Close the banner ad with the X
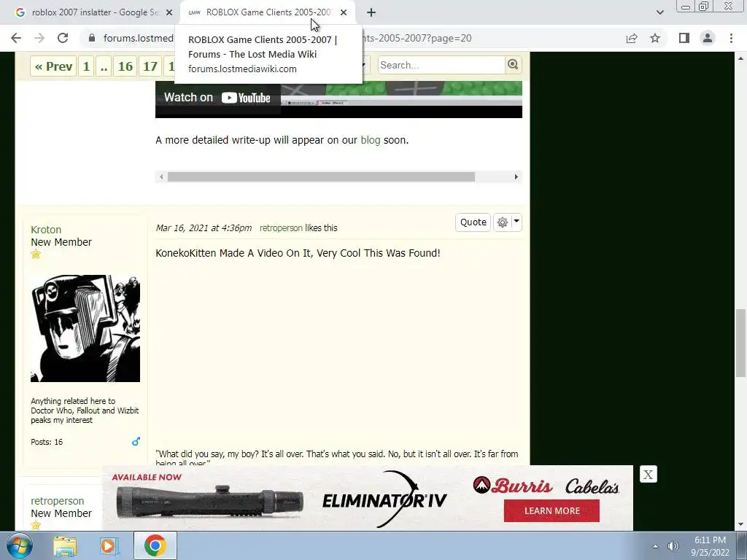Screen dimensions: 747x560 tap(648, 474)
